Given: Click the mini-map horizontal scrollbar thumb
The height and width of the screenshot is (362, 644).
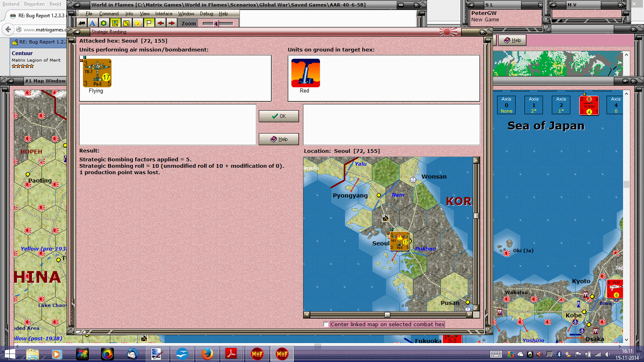Looking at the screenshot, I should [387, 315].
